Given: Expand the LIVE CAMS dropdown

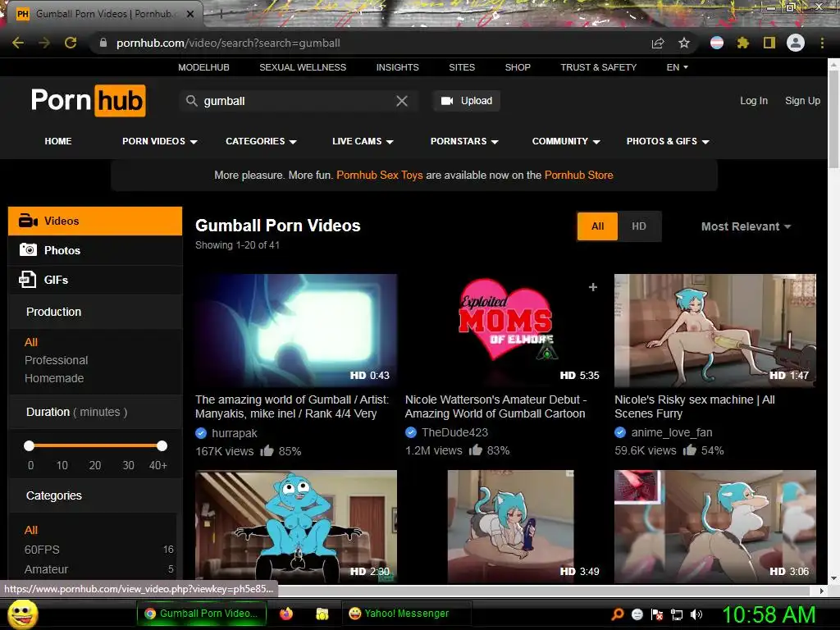Looking at the screenshot, I should coord(363,141).
